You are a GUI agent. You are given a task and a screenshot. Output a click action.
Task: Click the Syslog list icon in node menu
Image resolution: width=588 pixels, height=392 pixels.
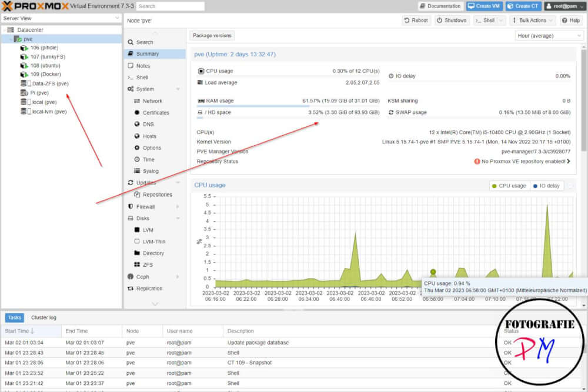[137, 171]
